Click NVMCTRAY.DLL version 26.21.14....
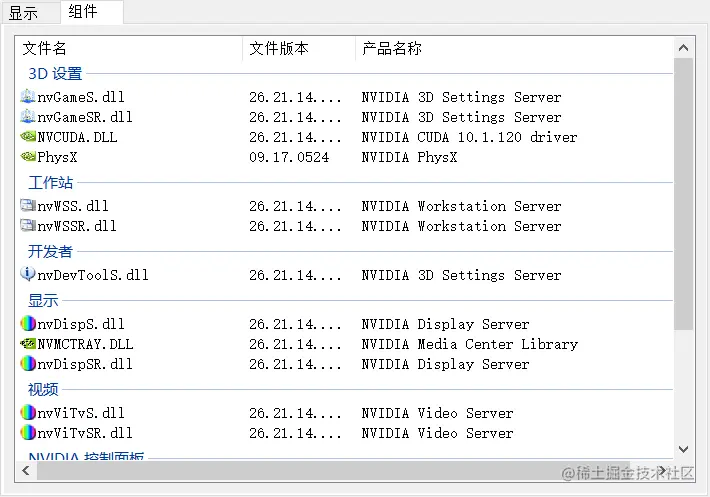The image size is (710, 497). coord(295,344)
